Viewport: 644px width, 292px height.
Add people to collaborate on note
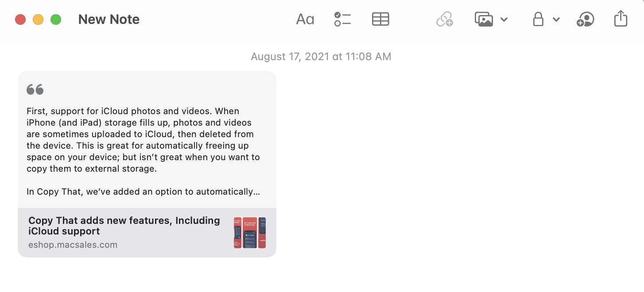coord(585,19)
